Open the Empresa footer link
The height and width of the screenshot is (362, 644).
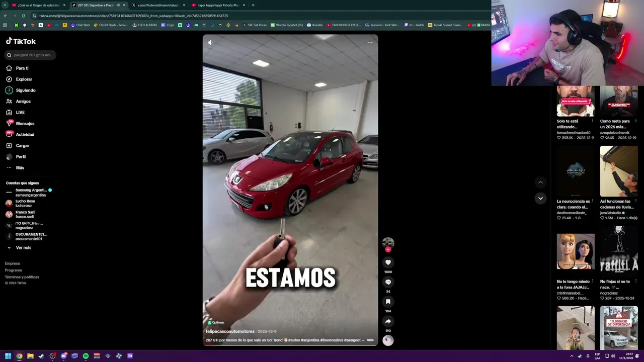(13, 263)
